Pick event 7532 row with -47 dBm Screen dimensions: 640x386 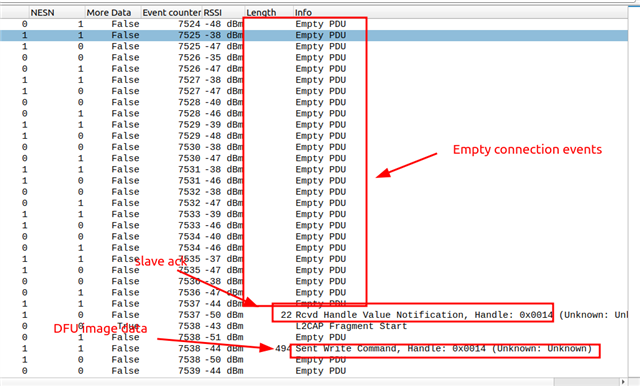point(314,203)
